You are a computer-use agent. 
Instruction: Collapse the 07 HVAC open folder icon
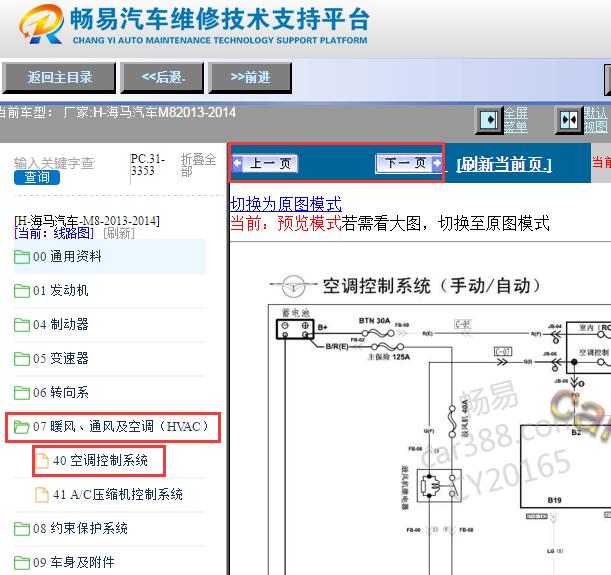pos(22,427)
